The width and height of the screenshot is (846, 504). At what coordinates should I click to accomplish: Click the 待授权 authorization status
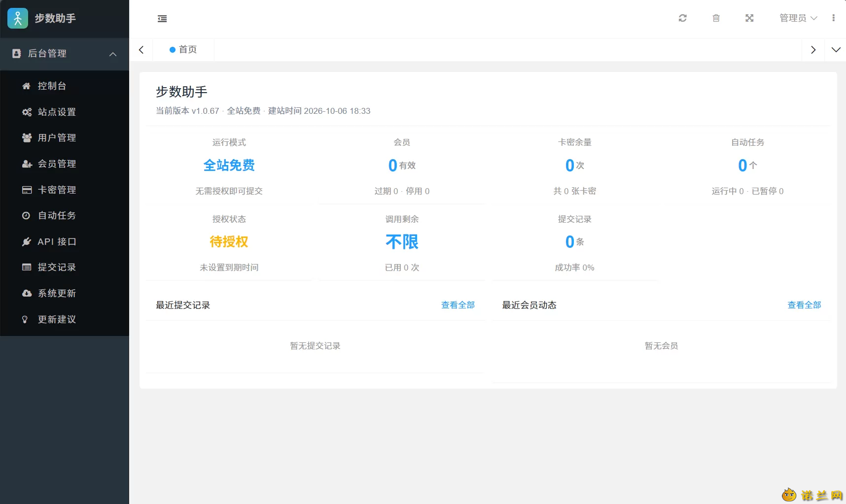[229, 241]
